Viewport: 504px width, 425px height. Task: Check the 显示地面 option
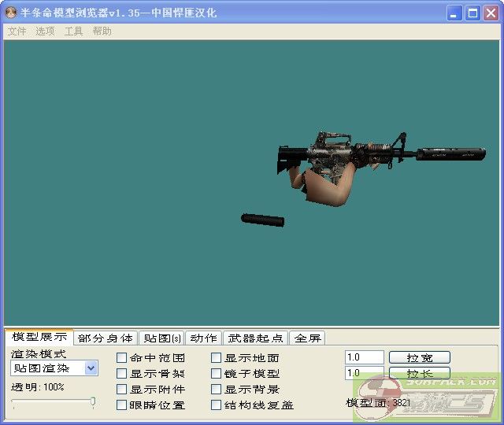(x=217, y=358)
